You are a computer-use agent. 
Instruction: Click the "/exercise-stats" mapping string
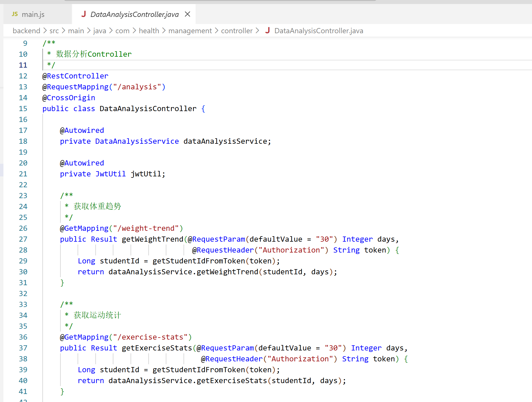(x=150, y=337)
